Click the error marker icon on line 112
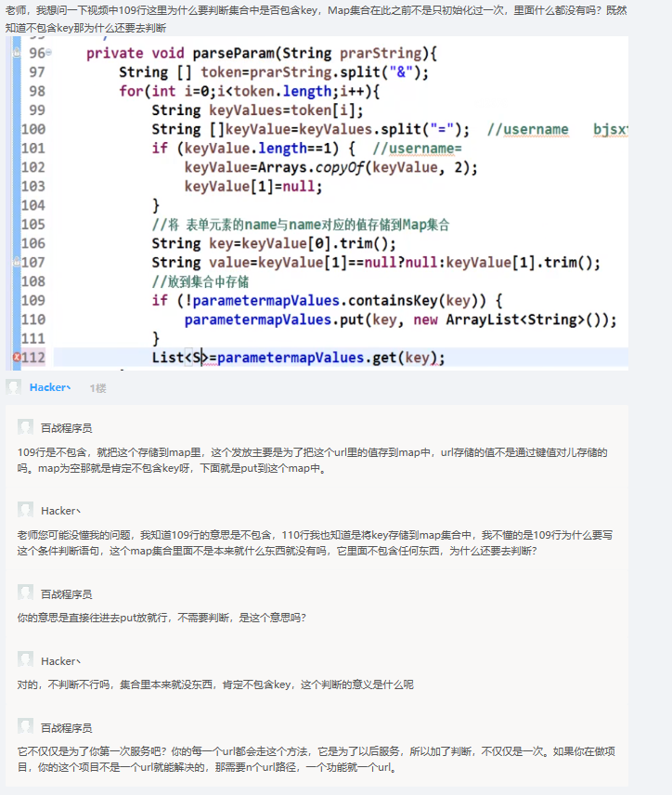This screenshot has height=795, width=672. (17, 358)
